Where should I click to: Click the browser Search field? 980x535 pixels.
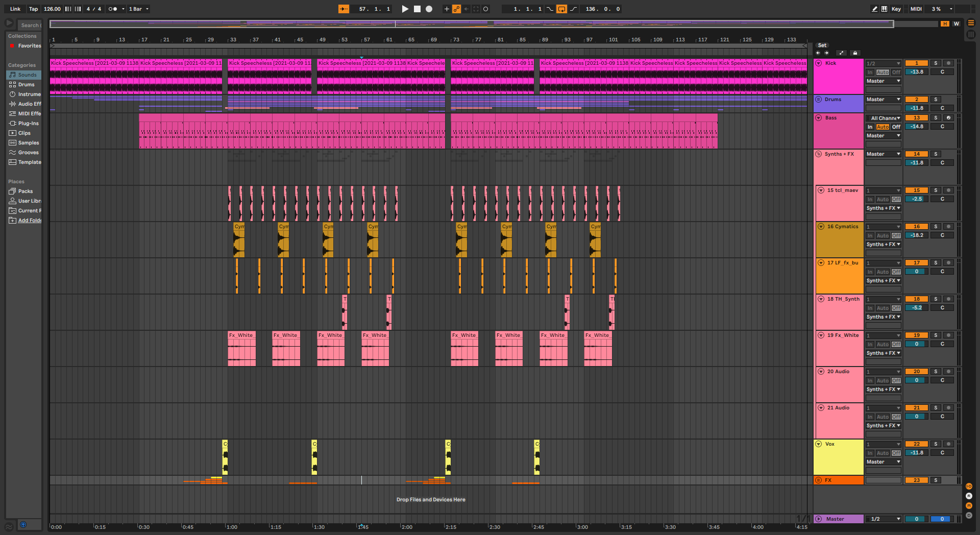30,25
